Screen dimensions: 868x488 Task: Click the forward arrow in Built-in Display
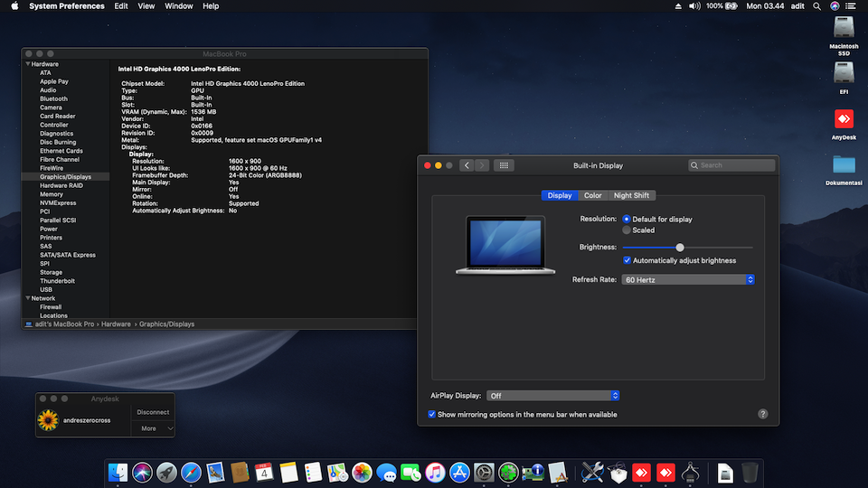482,165
